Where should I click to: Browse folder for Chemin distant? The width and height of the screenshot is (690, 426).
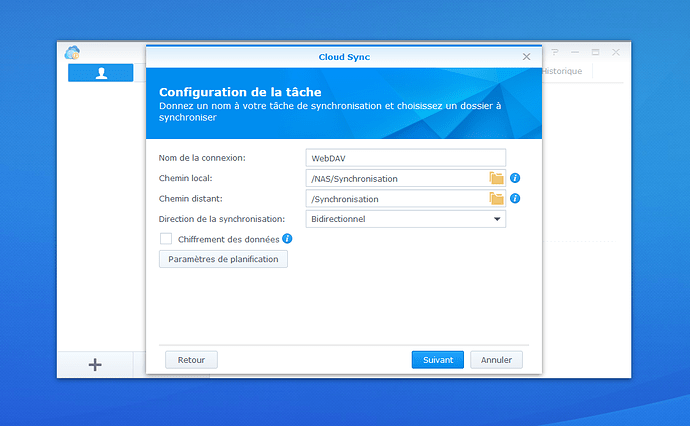(496, 198)
